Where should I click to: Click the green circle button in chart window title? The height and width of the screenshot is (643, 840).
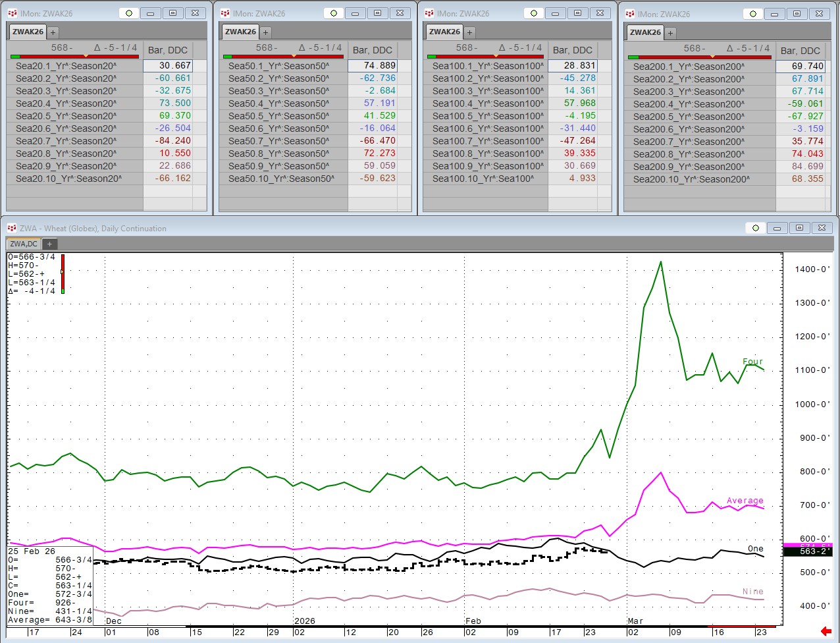tap(755, 228)
